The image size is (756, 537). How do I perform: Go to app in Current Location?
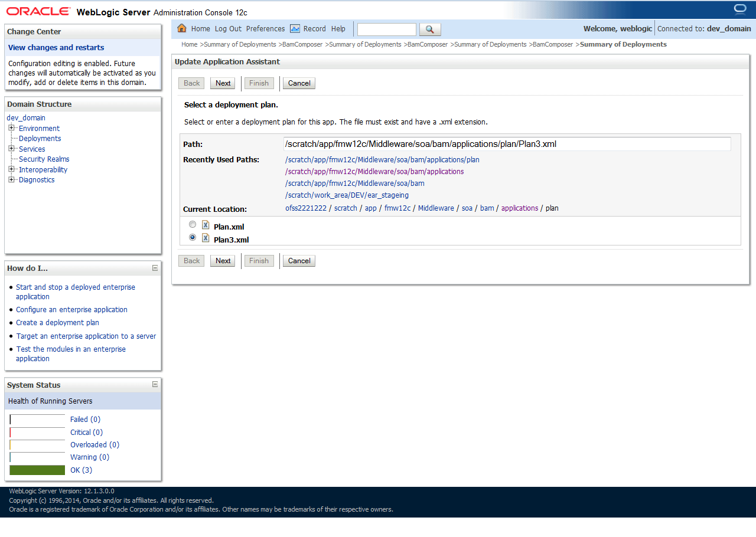click(371, 208)
